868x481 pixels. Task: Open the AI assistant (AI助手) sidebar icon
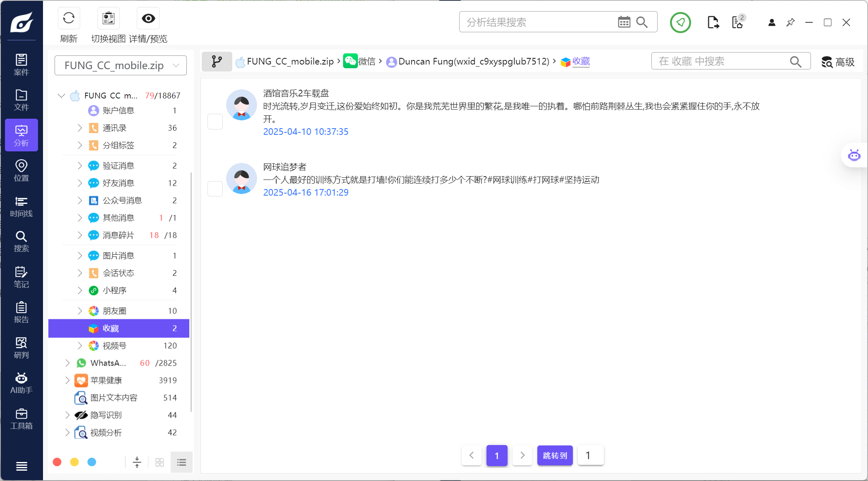pos(21,383)
